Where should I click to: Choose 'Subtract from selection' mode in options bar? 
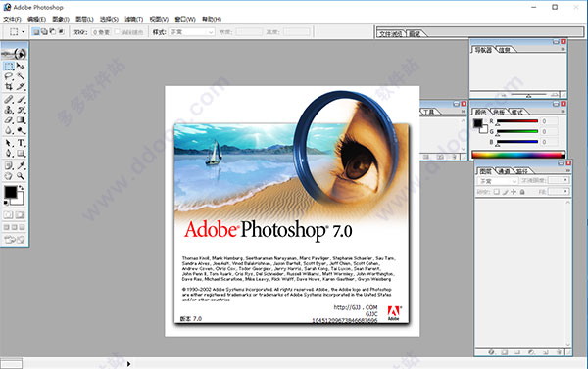point(53,32)
